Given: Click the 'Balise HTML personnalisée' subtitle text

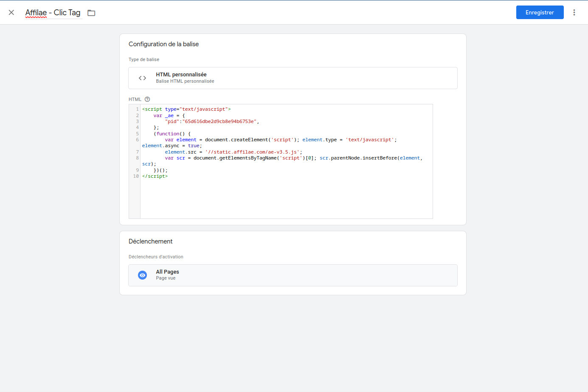Looking at the screenshot, I should coord(185,81).
